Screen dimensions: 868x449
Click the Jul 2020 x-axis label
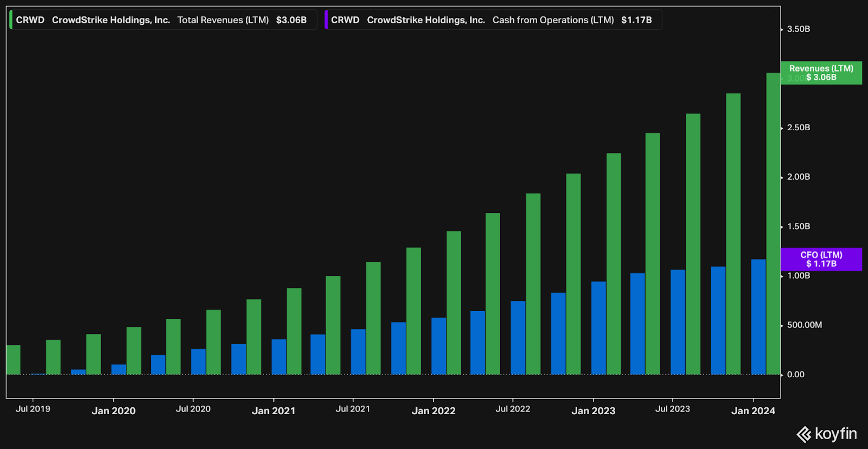point(193,409)
